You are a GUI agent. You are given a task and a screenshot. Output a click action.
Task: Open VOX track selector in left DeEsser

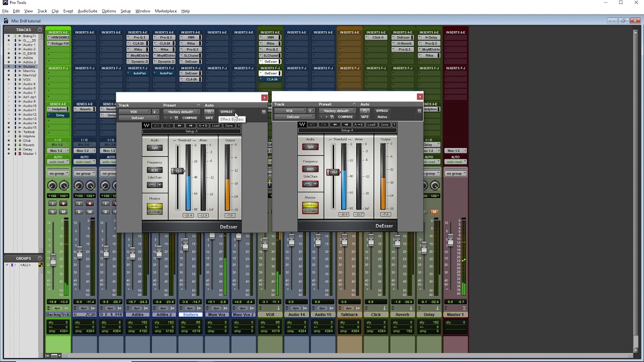tap(135, 112)
